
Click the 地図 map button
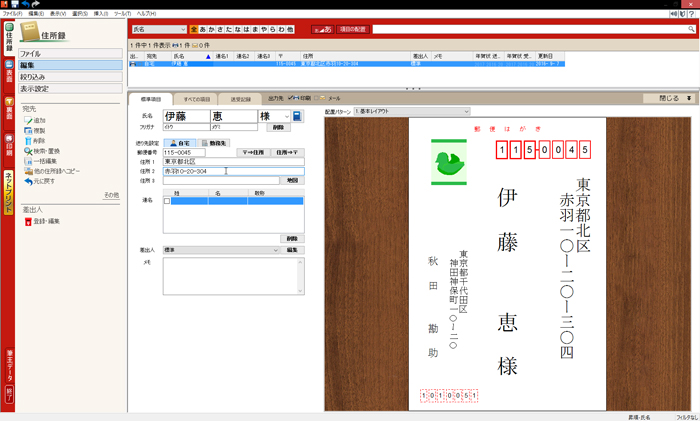[292, 181]
